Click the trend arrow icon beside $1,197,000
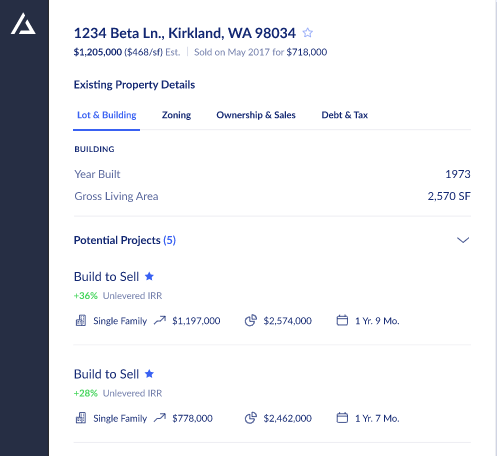This screenshot has width=497, height=456. coord(160,321)
